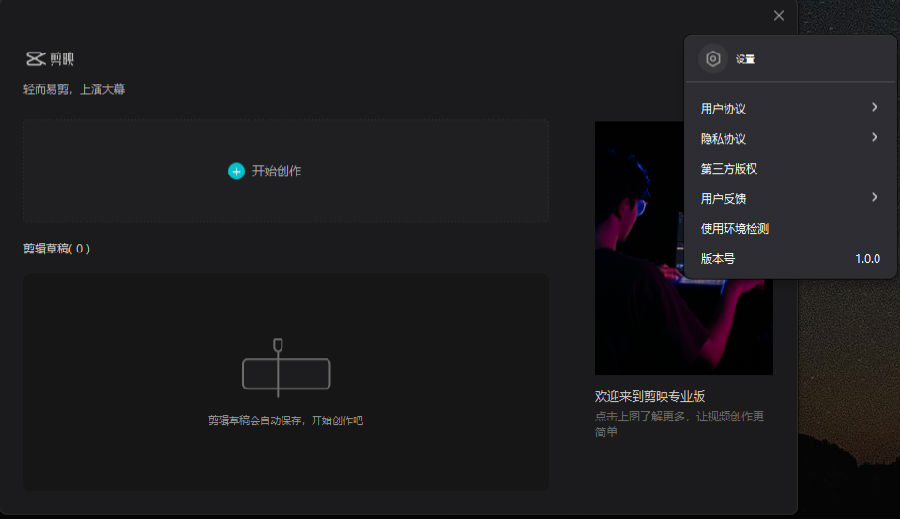Click the 剪映 logo icon

35,59
